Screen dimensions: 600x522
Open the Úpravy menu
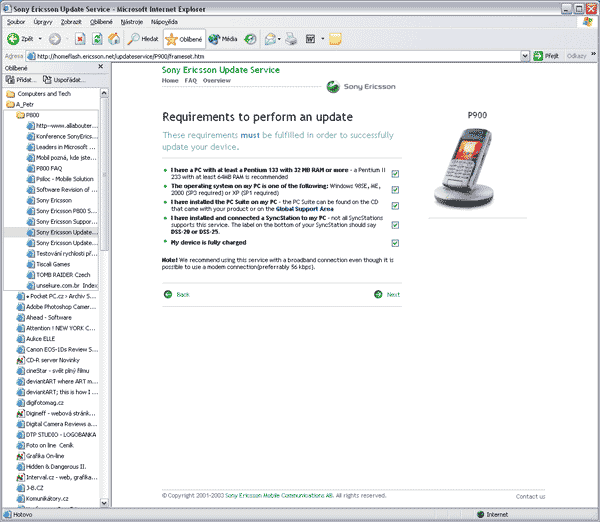pos(43,22)
